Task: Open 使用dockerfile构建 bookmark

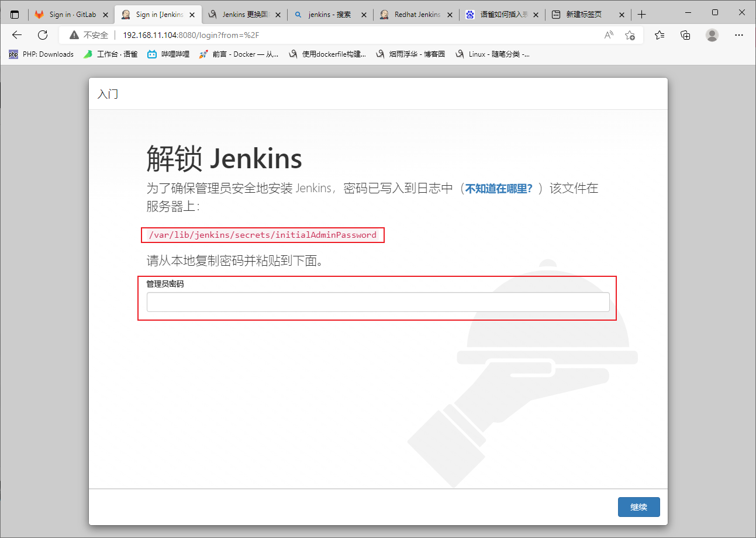Action: (x=327, y=54)
